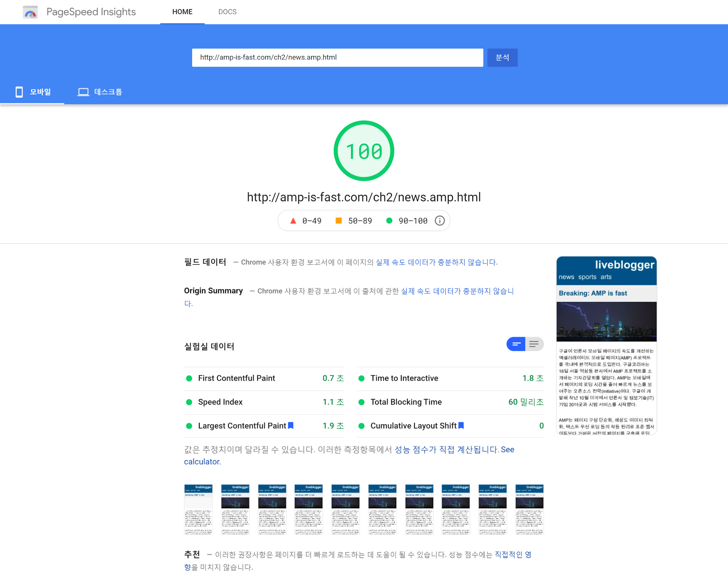Click the '1.8 초' value

coord(533,378)
